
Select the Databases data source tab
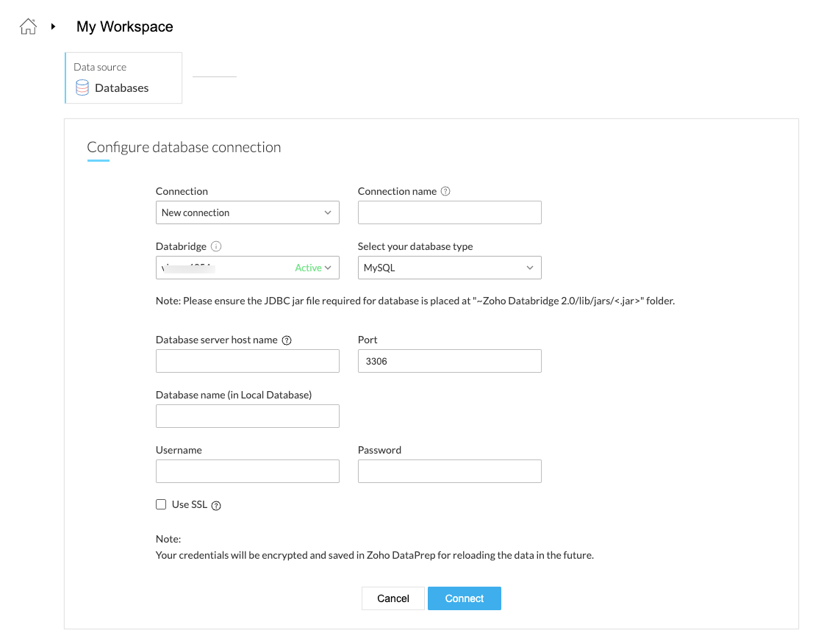[123, 78]
